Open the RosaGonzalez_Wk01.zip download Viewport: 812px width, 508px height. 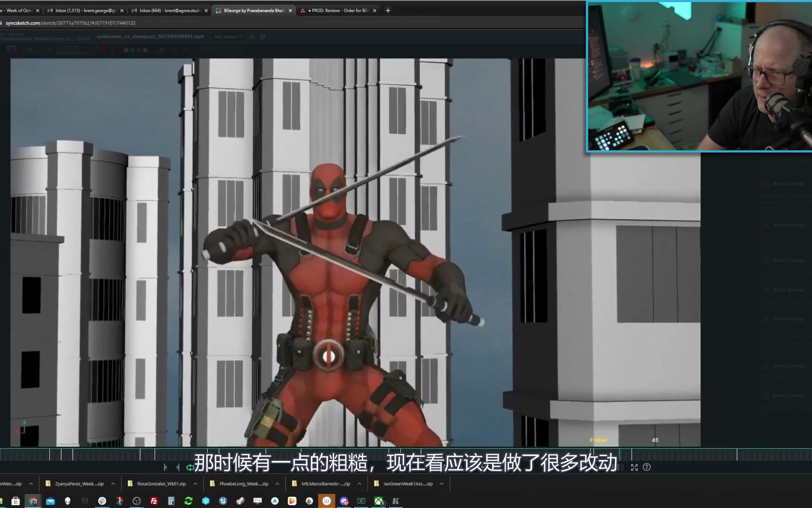point(156,484)
